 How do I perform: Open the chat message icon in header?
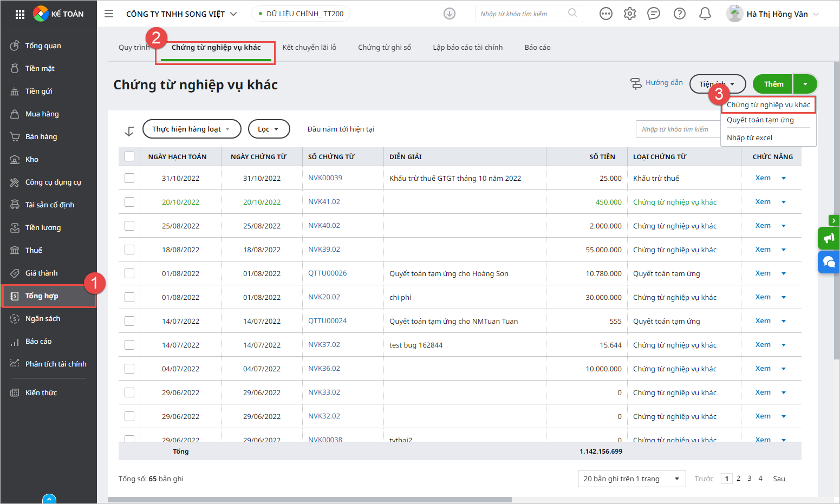click(x=654, y=14)
